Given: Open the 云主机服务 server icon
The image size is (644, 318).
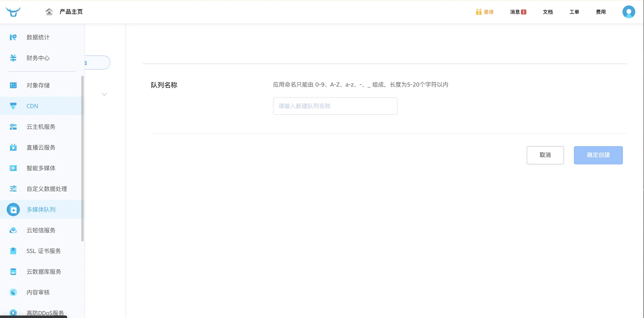Looking at the screenshot, I should (13, 127).
